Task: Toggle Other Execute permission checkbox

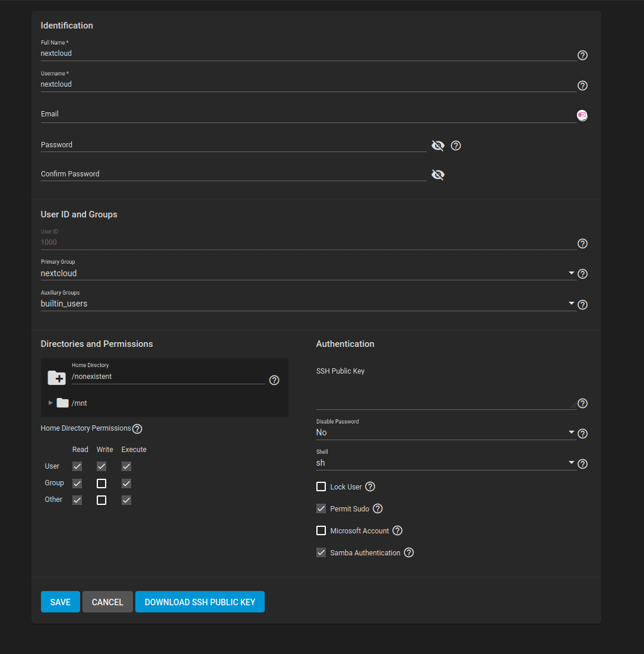Action: (126, 500)
